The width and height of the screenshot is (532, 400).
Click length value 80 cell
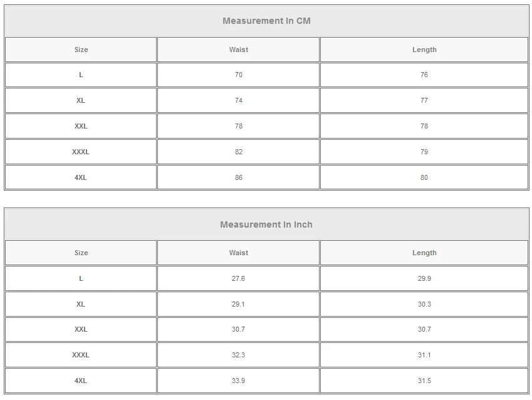pyautogui.click(x=424, y=177)
